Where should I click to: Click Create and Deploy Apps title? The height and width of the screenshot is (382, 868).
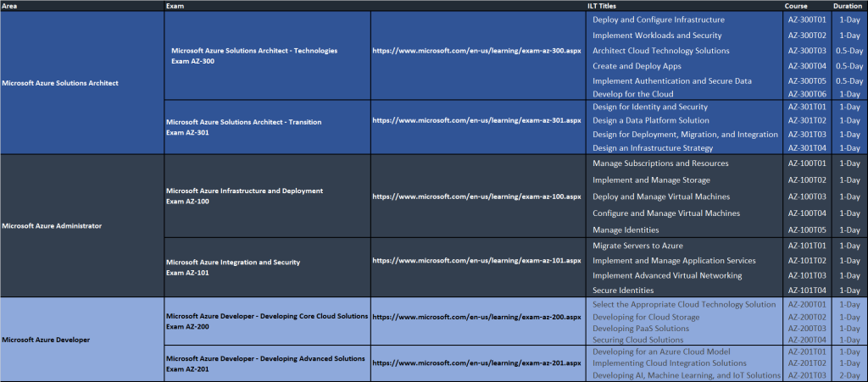637,66
